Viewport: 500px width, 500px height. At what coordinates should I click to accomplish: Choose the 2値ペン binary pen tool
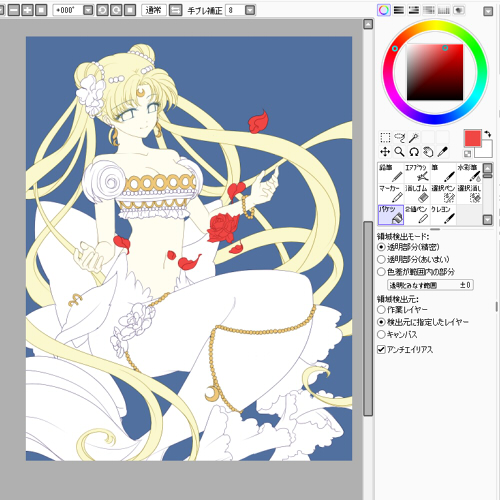(x=417, y=215)
